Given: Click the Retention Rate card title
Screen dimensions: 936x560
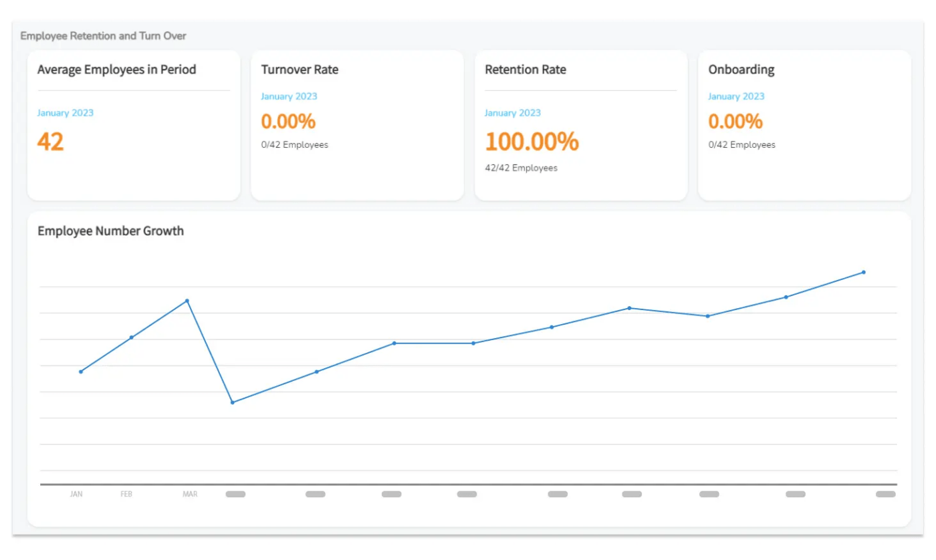Looking at the screenshot, I should pyautogui.click(x=525, y=69).
